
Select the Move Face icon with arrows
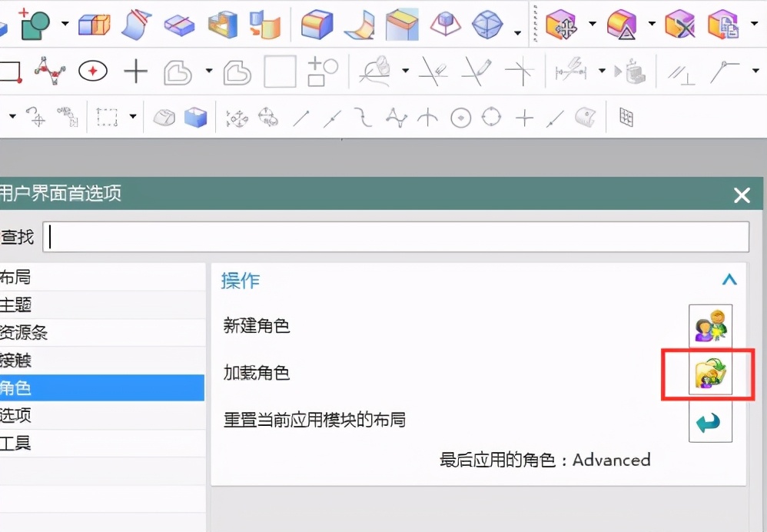(562, 25)
